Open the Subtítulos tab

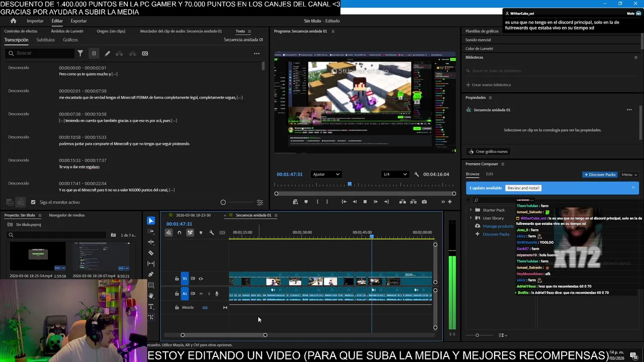45,40
